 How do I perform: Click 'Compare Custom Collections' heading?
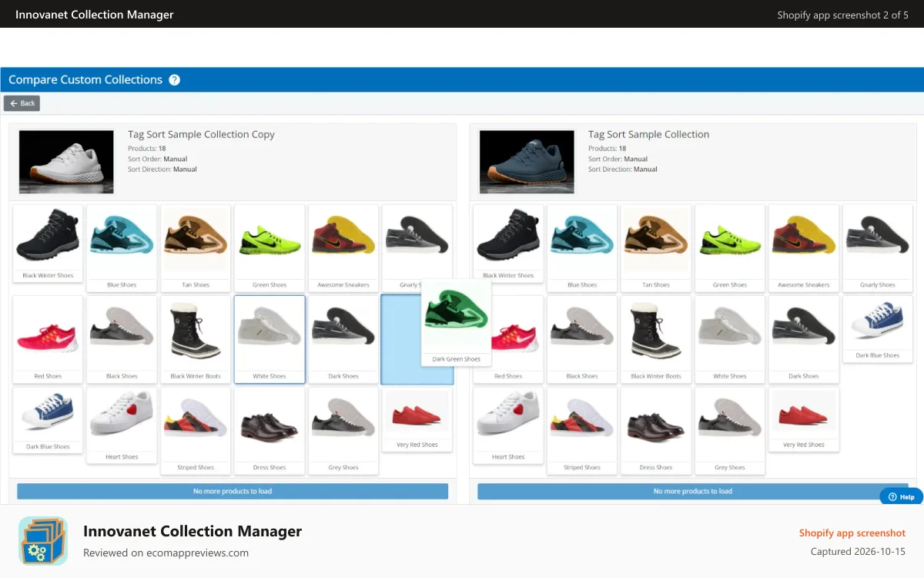[x=85, y=79]
